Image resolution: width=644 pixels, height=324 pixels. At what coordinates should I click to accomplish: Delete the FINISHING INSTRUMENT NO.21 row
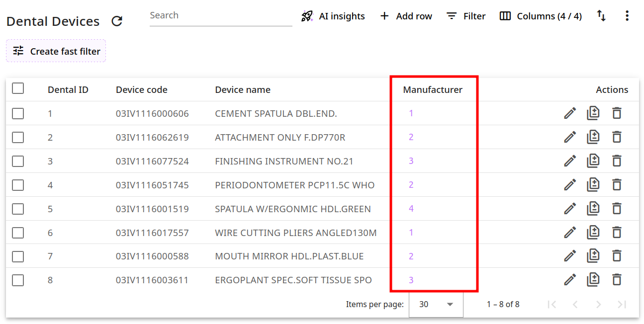[x=617, y=161]
